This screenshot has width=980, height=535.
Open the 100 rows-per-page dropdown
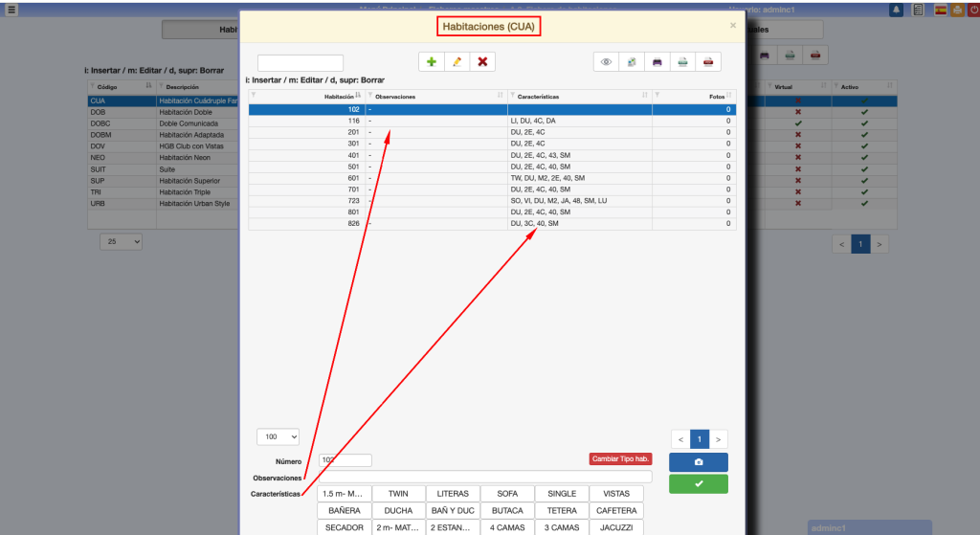click(278, 436)
